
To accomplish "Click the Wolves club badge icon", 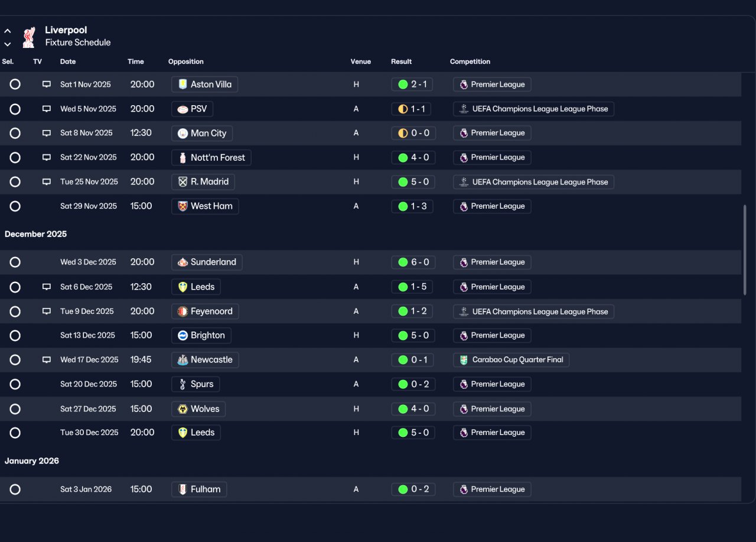I will tap(183, 409).
